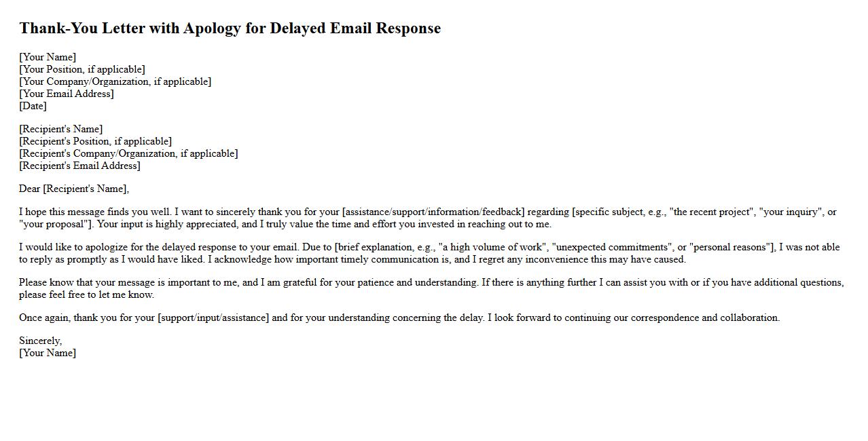The height and width of the screenshot is (441, 868).
Task: Click the text "a high volume of work"
Action: pos(494,247)
